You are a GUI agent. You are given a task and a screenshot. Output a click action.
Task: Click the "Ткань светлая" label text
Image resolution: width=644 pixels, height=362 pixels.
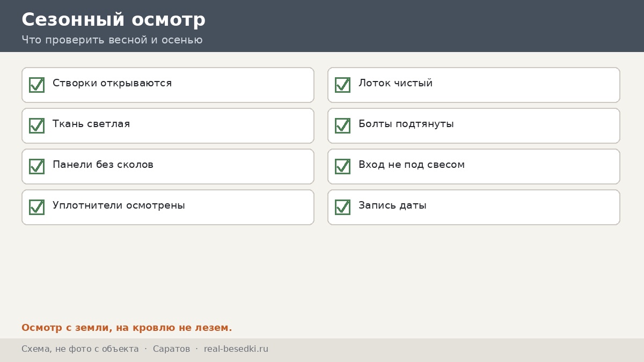[x=91, y=124]
